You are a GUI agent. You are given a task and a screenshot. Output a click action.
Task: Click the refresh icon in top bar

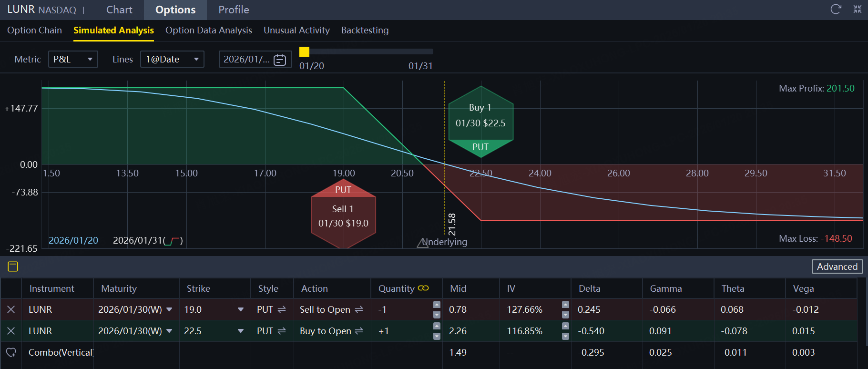836,10
